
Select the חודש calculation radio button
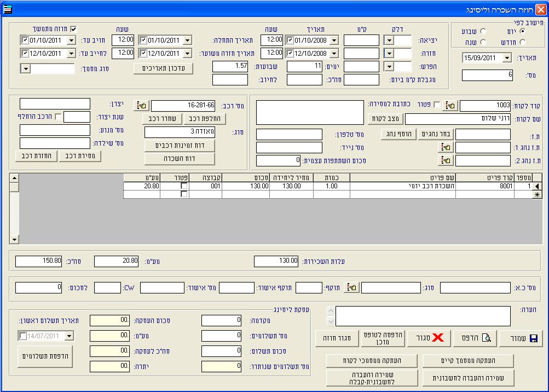(x=522, y=42)
